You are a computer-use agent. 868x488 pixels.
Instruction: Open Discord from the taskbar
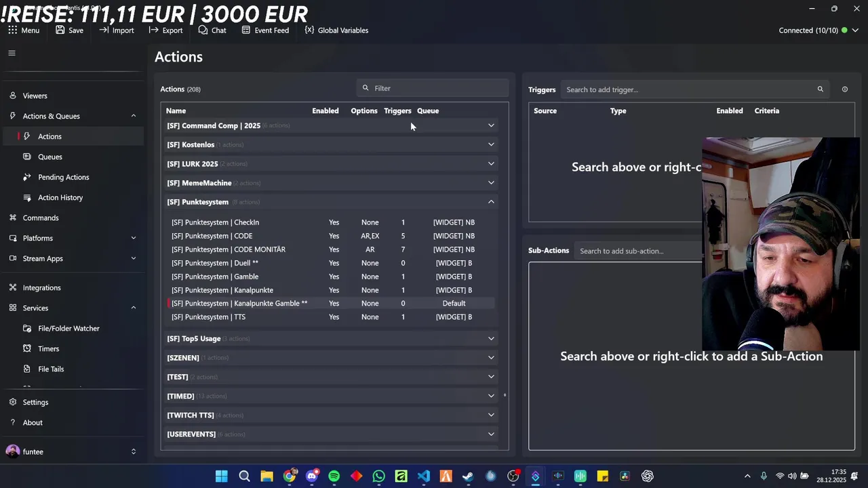tap(311, 476)
